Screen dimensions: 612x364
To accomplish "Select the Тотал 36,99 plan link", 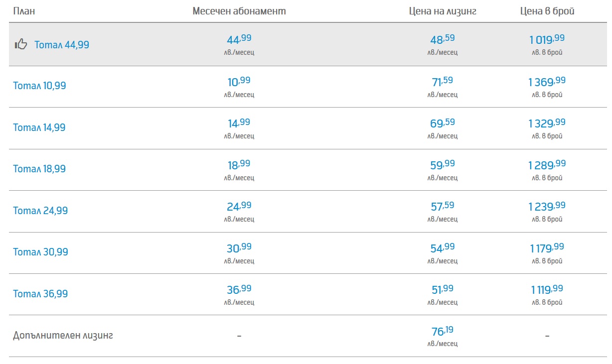I will pos(40,294).
